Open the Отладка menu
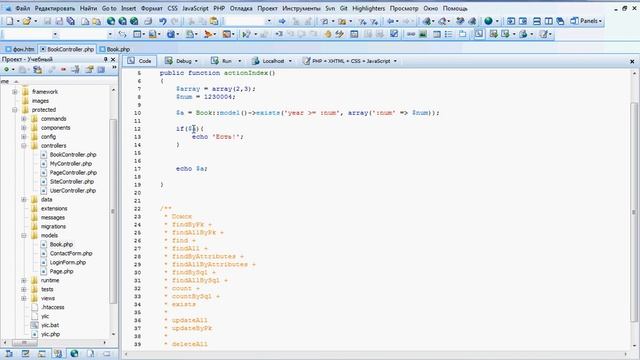This screenshot has width=640, height=360. pos(241,9)
